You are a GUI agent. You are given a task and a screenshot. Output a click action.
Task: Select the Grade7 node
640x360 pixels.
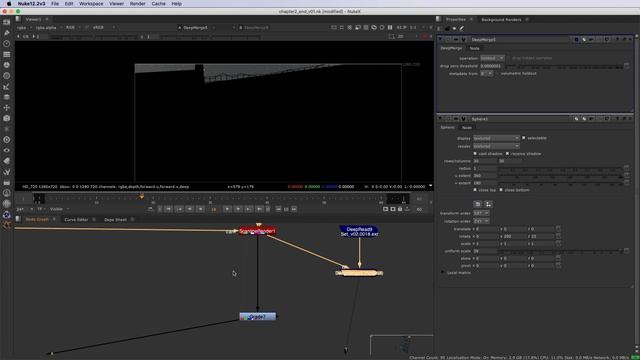click(x=258, y=317)
